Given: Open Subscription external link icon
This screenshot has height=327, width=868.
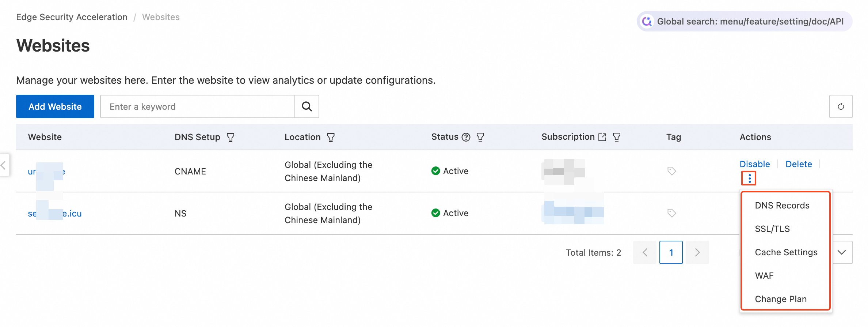Looking at the screenshot, I should click(602, 137).
